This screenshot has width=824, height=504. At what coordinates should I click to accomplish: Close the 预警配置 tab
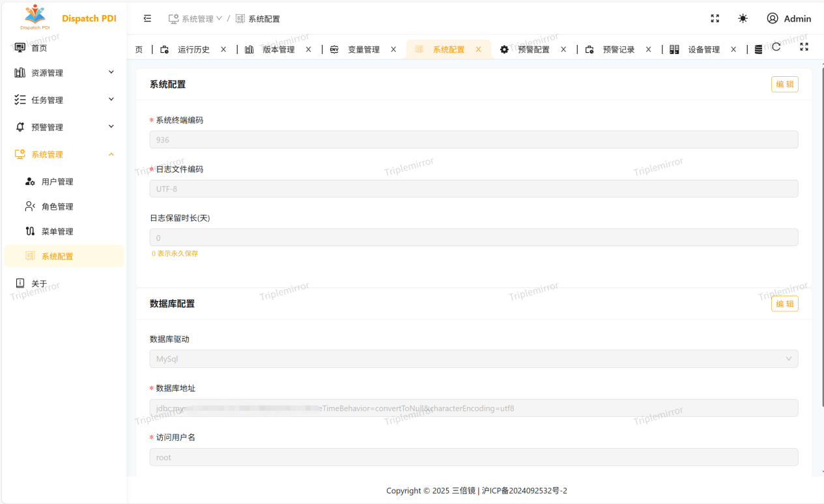563,49
